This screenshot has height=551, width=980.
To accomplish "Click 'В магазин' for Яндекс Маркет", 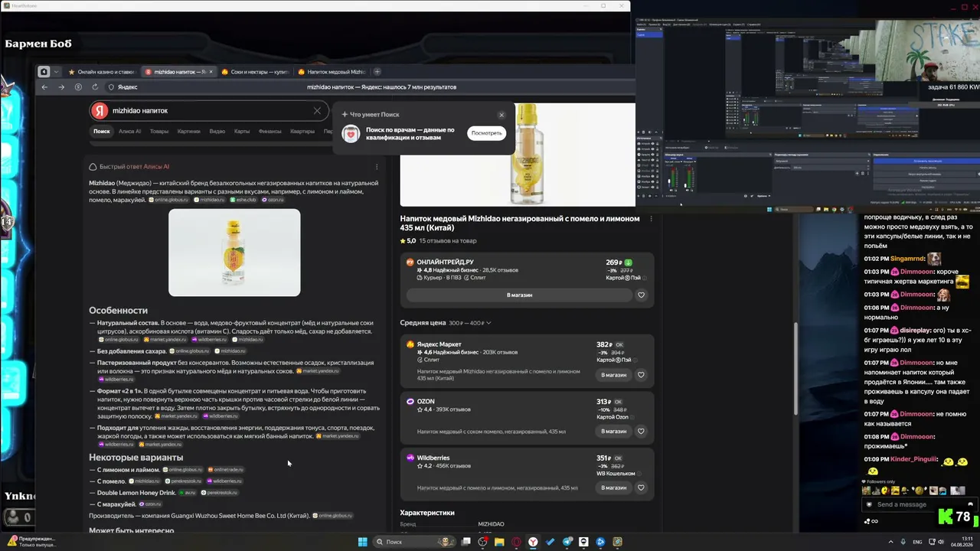I will tap(614, 375).
